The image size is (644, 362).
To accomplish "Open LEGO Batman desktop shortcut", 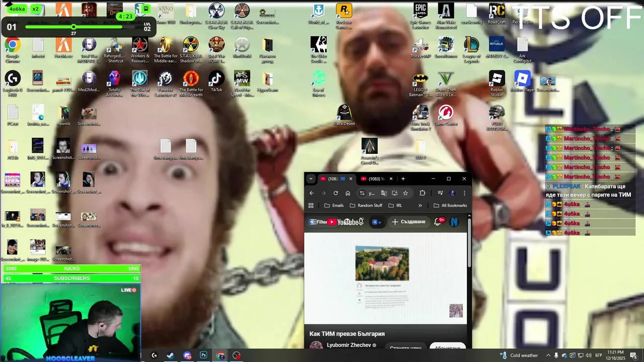I will 421,83.
